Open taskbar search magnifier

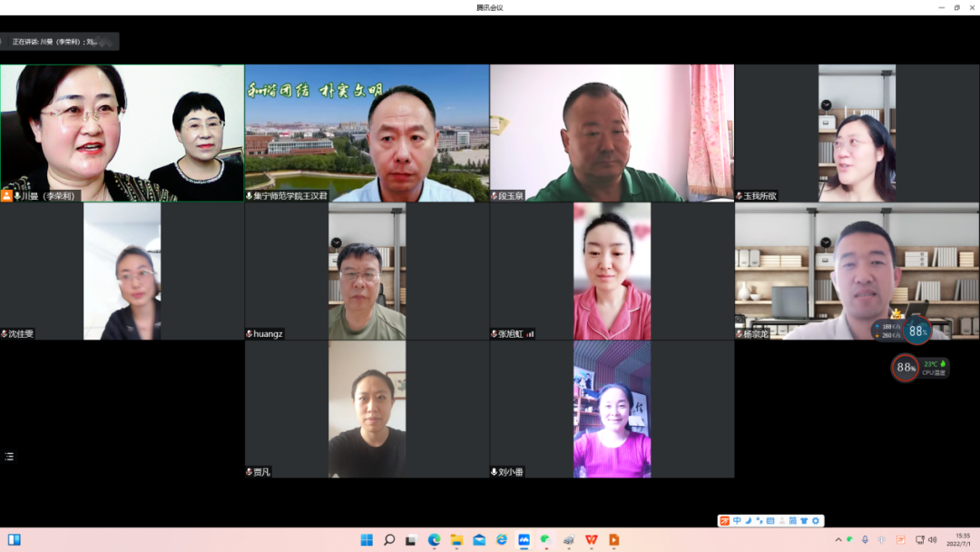[389, 540]
